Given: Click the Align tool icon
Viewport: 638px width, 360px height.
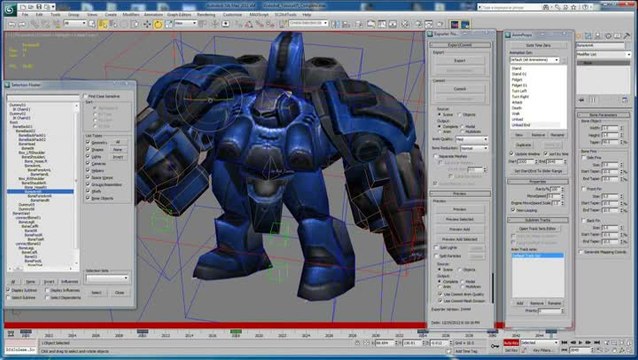Looking at the screenshot, I should point(346,24).
